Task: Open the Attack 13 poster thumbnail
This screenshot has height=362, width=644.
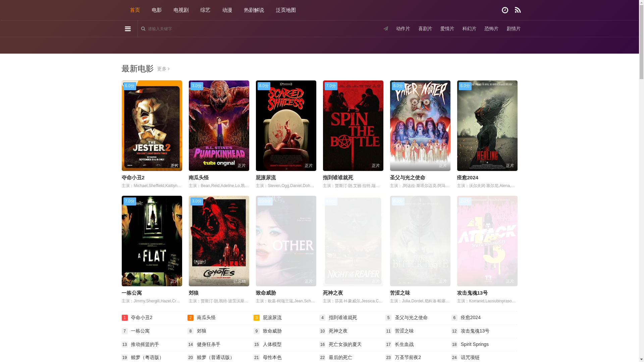Action: 487,241
